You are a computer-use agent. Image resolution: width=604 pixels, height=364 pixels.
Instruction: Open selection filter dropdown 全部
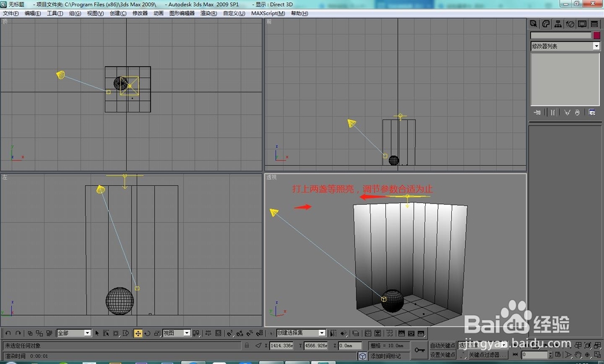click(x=74, y=333)
